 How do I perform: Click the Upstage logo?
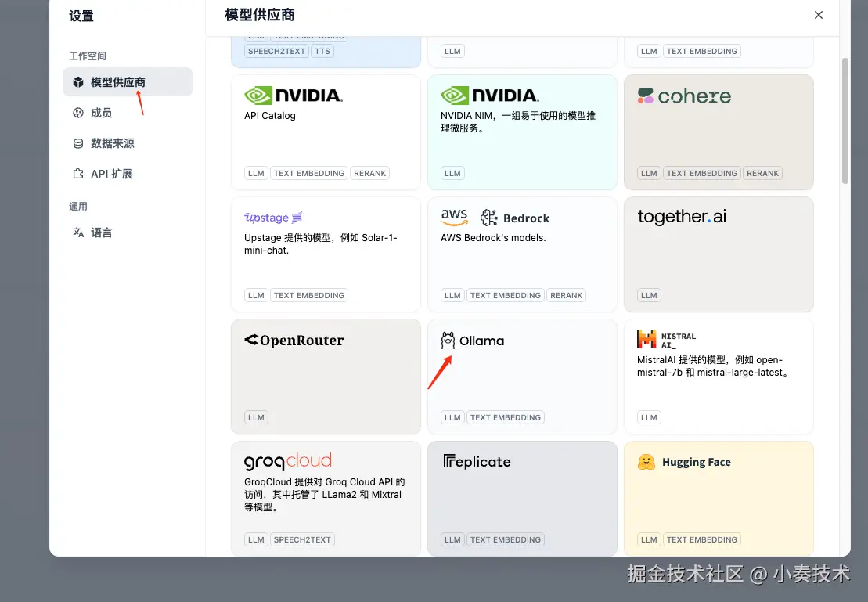[273, 217]
